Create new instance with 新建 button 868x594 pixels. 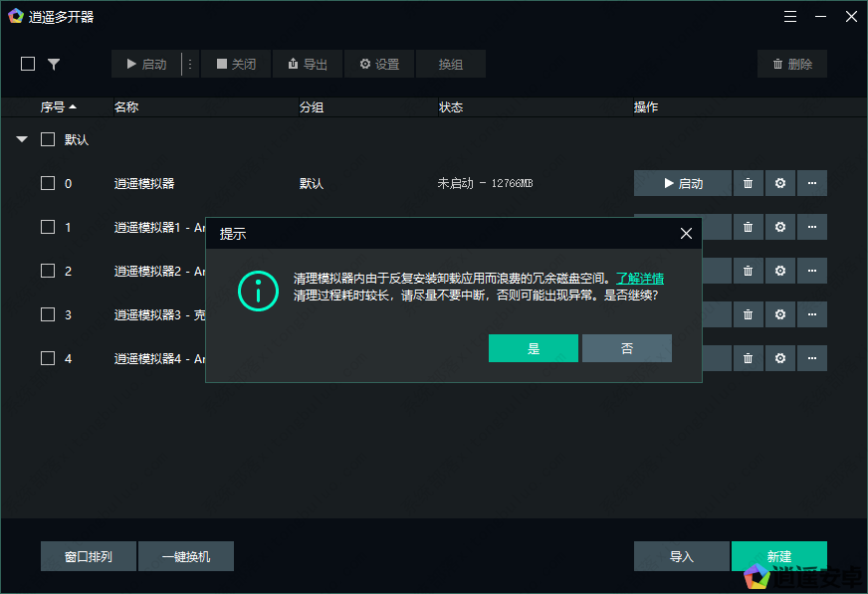pos(779,556)
